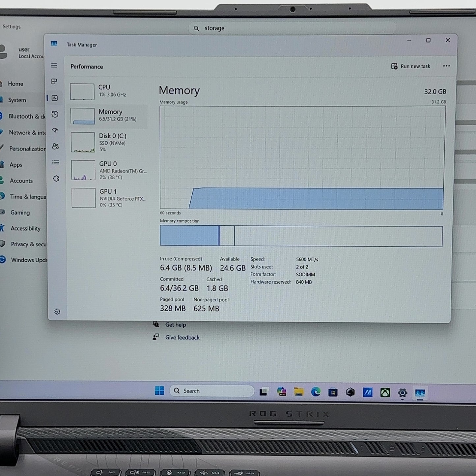Click the Settings search field with storage
The image size is (476, 476).
click(x=292, y=28)
